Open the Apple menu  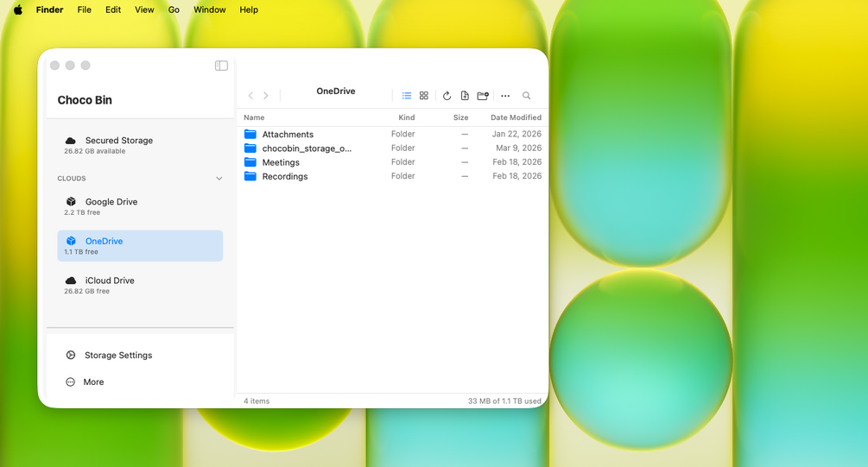pyautogui.click(x=18, y=9)
